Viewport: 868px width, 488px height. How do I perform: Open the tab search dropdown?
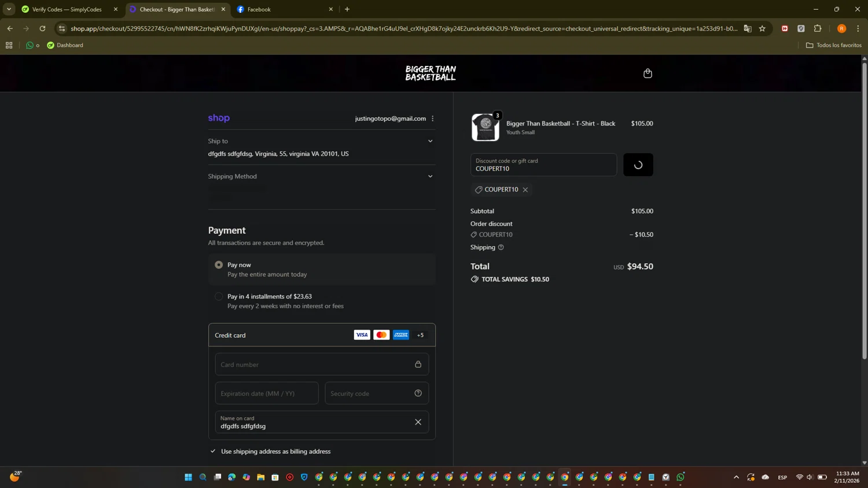coord(9,9)
